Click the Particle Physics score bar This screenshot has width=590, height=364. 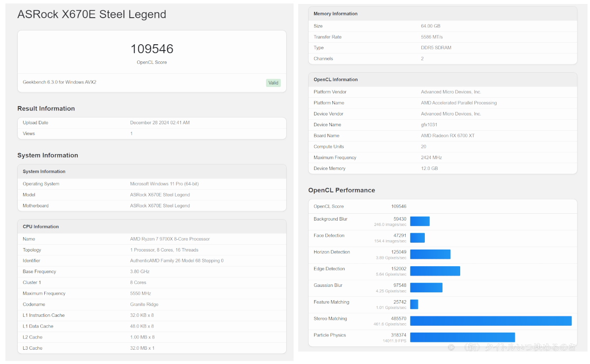click(x=463, y=337)
